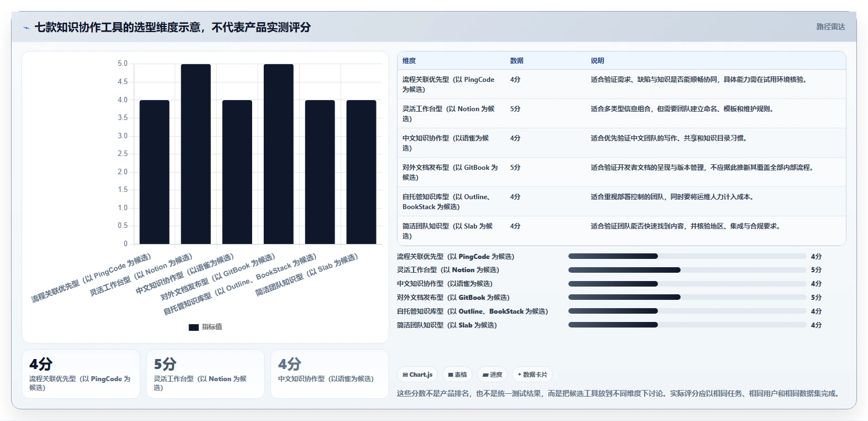This screenshot has width=868, height=421.
Task: Click the lightning icon beside the page title
Action: pyautogui.click(x=27, y=27)
